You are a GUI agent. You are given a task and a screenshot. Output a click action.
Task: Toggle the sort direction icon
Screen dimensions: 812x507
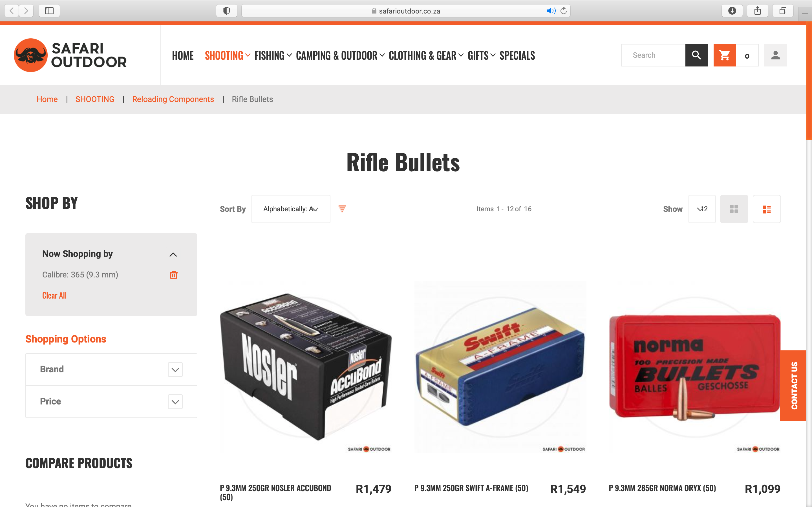pos(342,209)
